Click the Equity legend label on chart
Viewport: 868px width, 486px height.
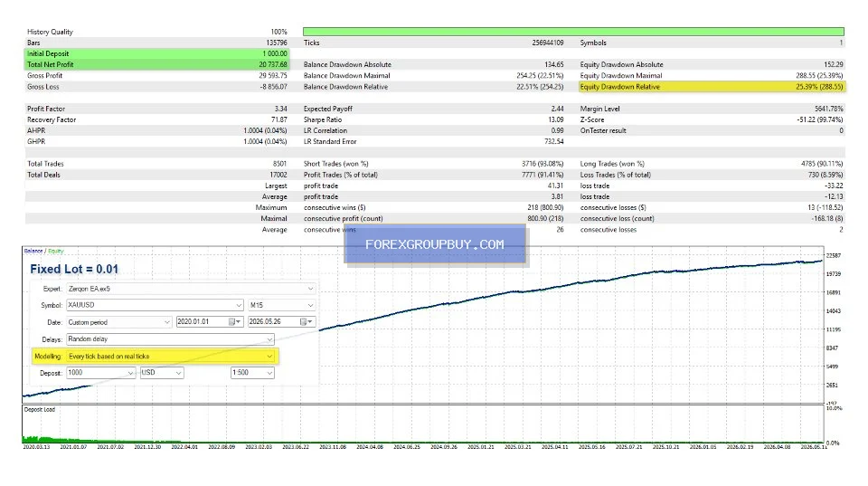[x=56, y=251]
